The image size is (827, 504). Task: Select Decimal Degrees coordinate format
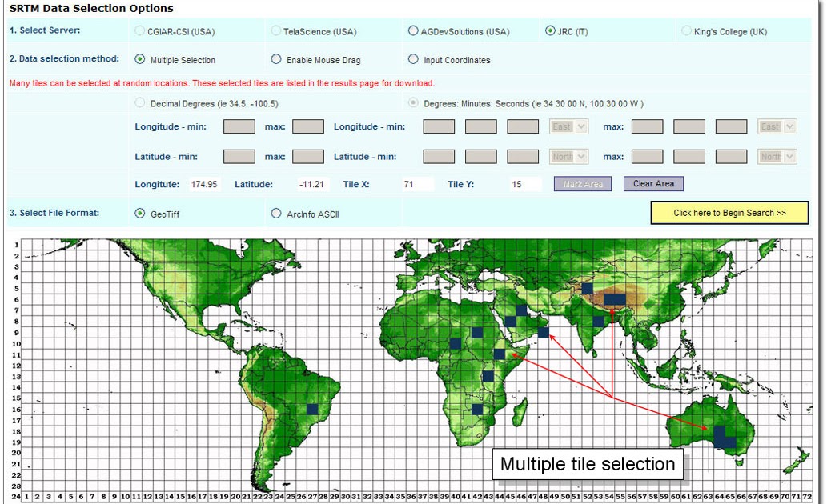click(141, 102)
